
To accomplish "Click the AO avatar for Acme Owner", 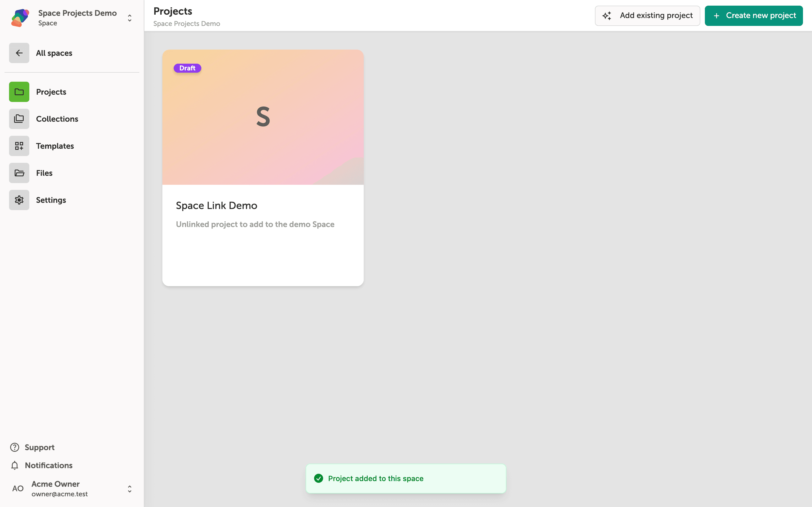I will (18, 489).
